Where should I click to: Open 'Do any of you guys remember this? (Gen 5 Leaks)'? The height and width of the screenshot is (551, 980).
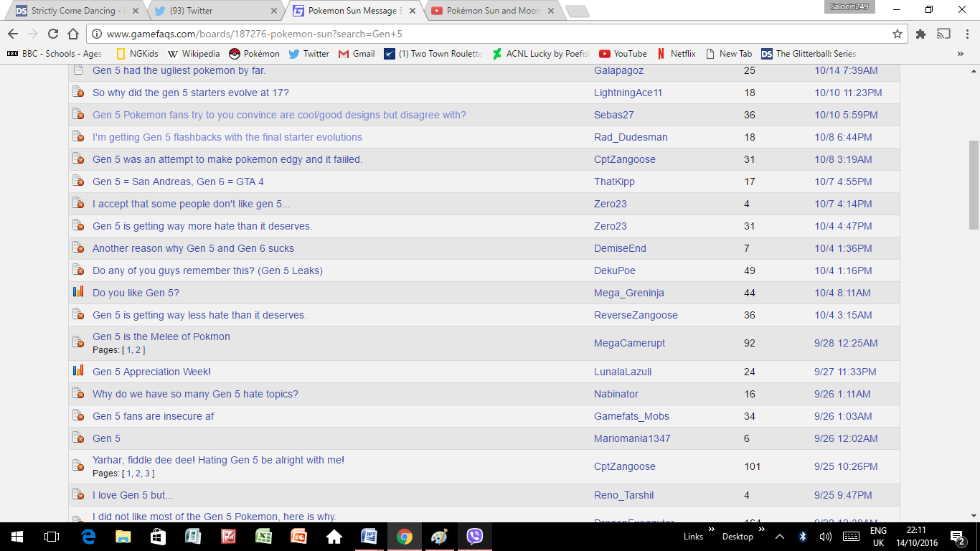(207, 270)
